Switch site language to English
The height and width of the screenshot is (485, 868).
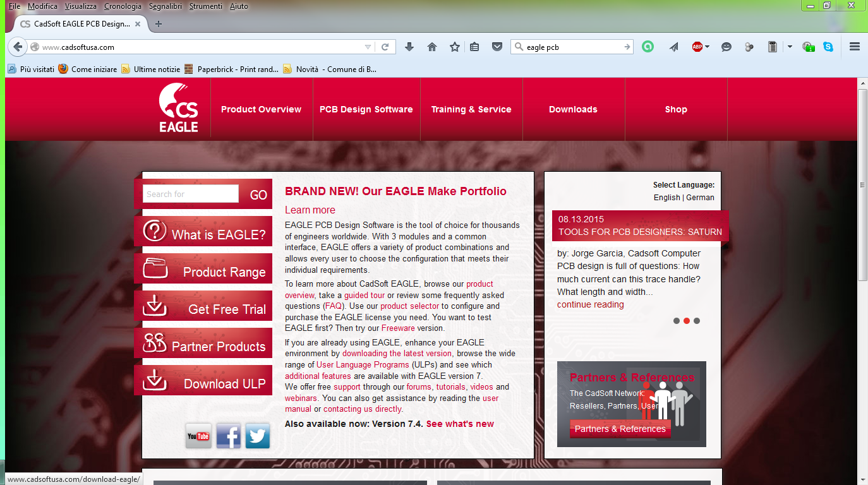point(667,198)
